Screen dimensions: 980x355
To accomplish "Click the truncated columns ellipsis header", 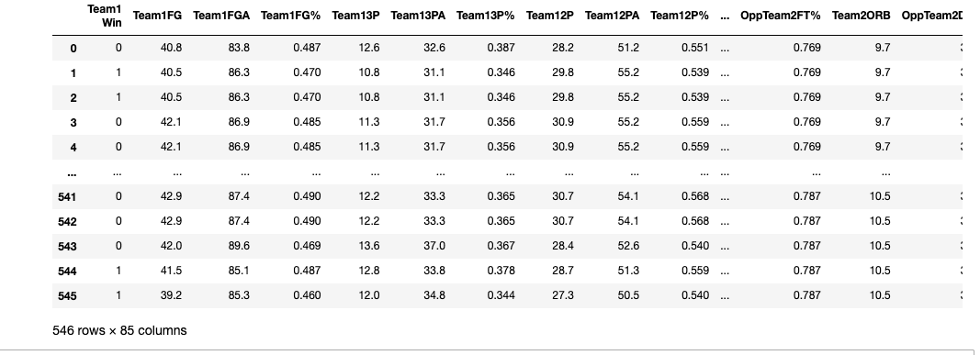I will 725,17.
